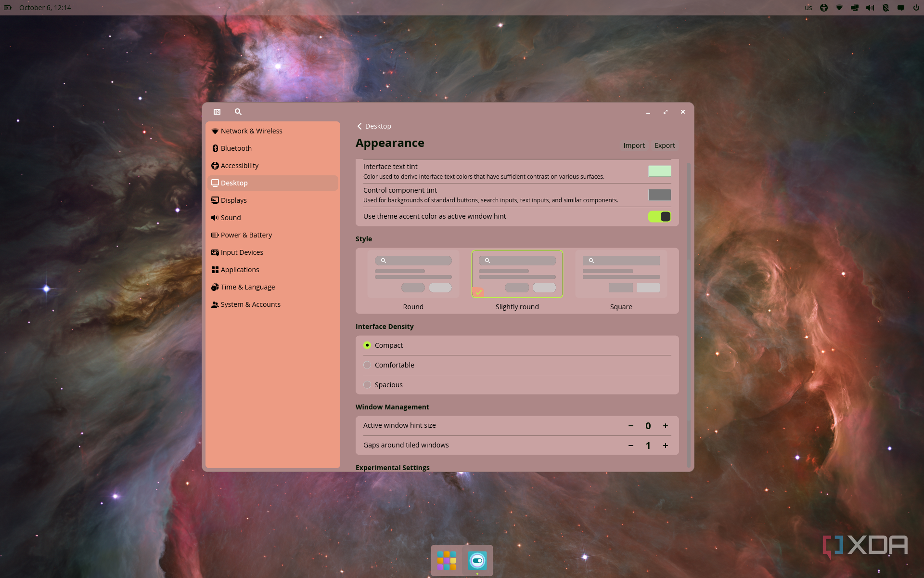Click the Displays monitor icon
The height and width of the screenshot is (578, 924).
(x=215, y=200)
